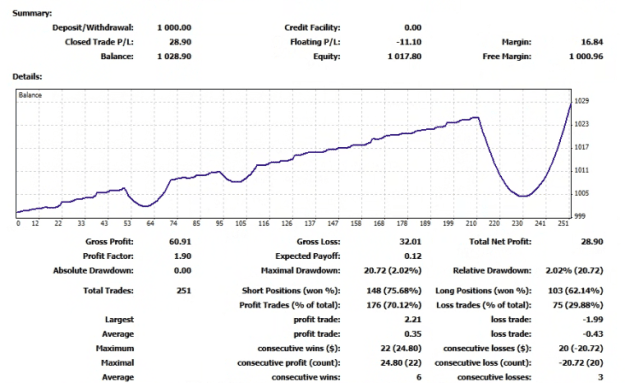This screenshot has width=625, height=383.
Task: Click the x-axis label 251
Action: tap(563, 224)
